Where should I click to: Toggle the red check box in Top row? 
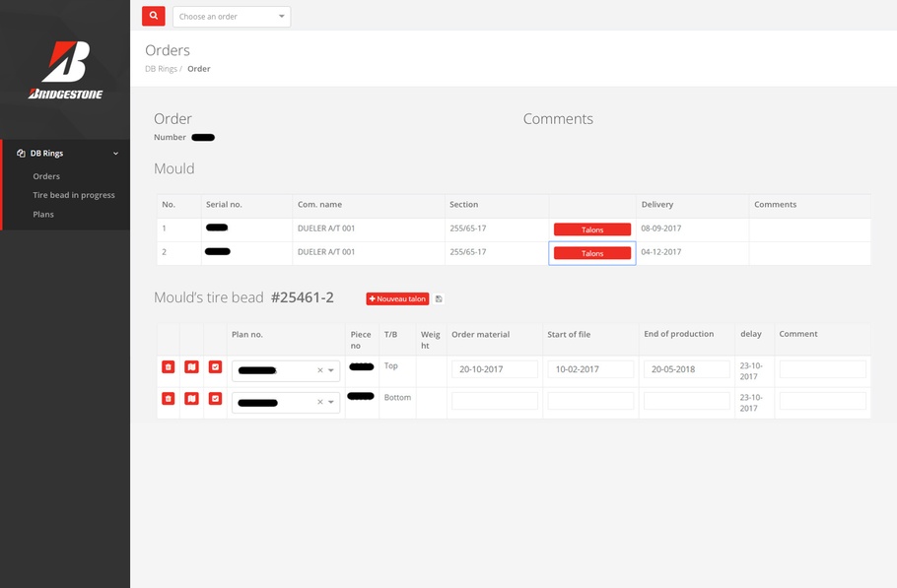(x=215, y=367)
